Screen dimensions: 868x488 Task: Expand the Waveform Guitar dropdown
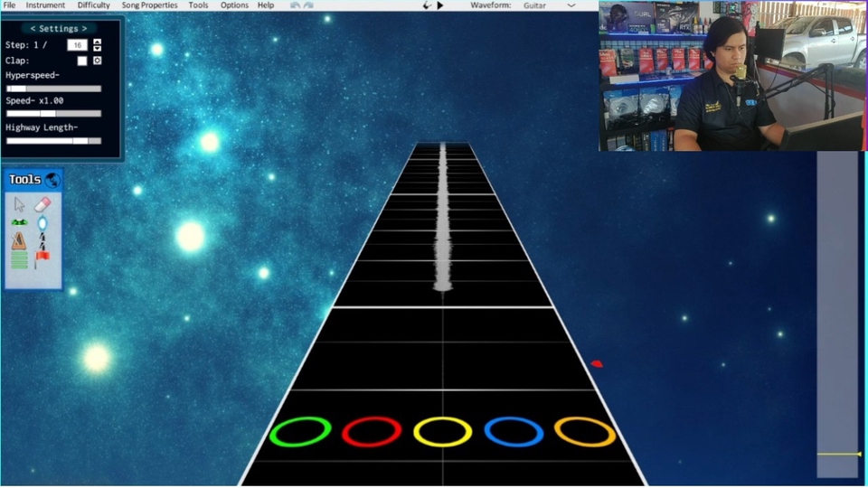pyautogui.click(x=571, y=5)
